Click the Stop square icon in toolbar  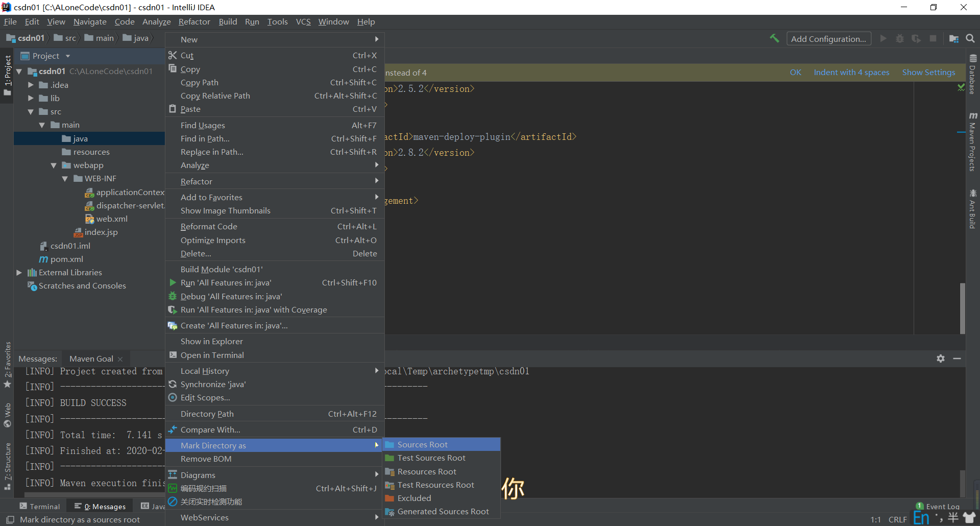[x=933, y=39]
